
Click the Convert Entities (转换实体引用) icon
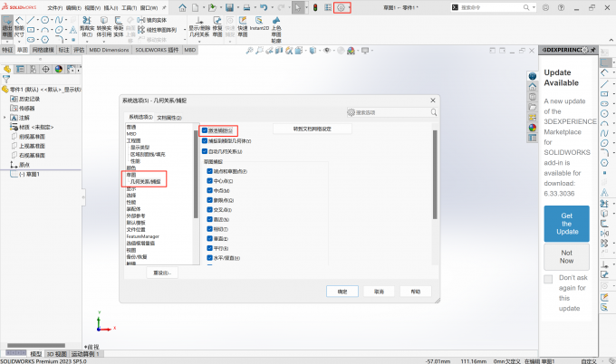click(103, 26)
